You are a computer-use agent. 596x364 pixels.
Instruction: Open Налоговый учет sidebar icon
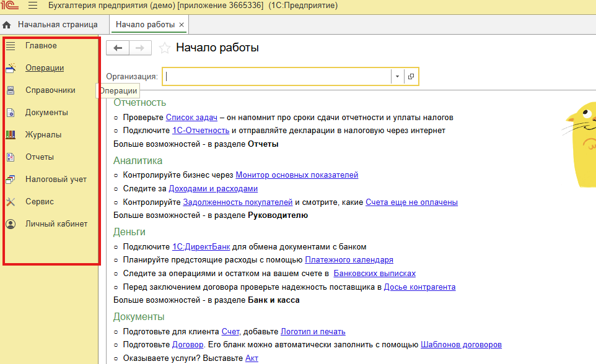click(x=11, y=180)
